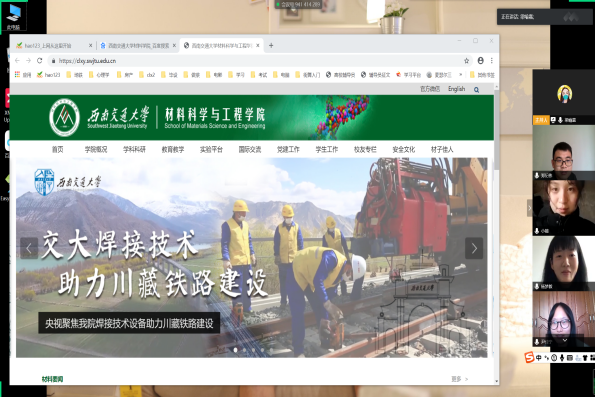The width and height of the screenshot is (596, 397).
Task: Switch site language to English
Action: [x=457, y=89]
